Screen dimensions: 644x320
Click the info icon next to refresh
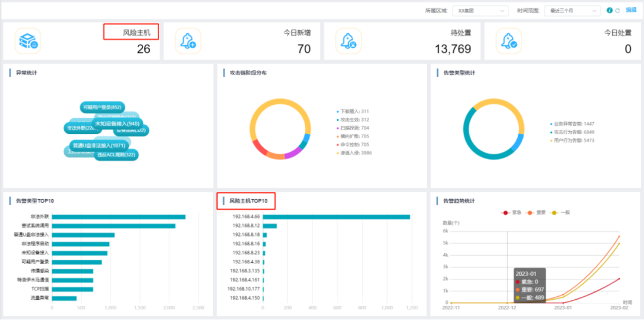tap(609, 11)
